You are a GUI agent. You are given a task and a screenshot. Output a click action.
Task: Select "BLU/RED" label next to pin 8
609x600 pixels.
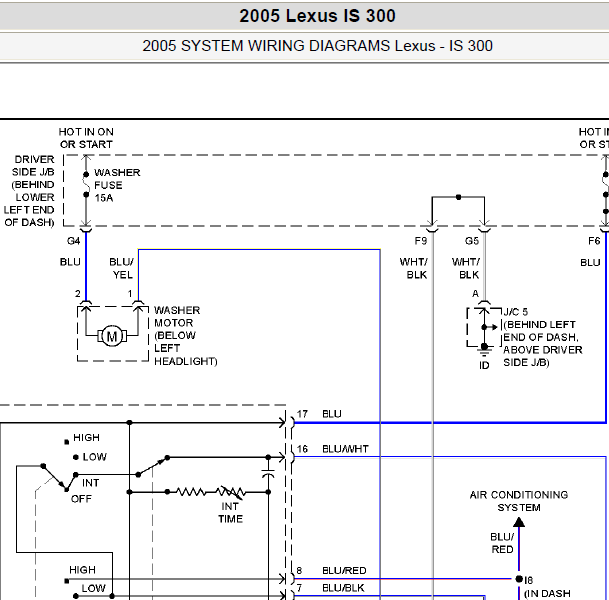344,570
